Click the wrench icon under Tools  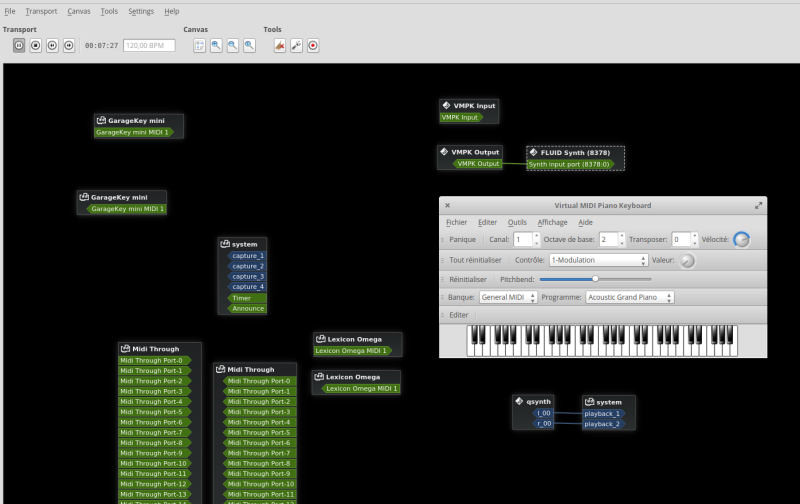(297, 45)
